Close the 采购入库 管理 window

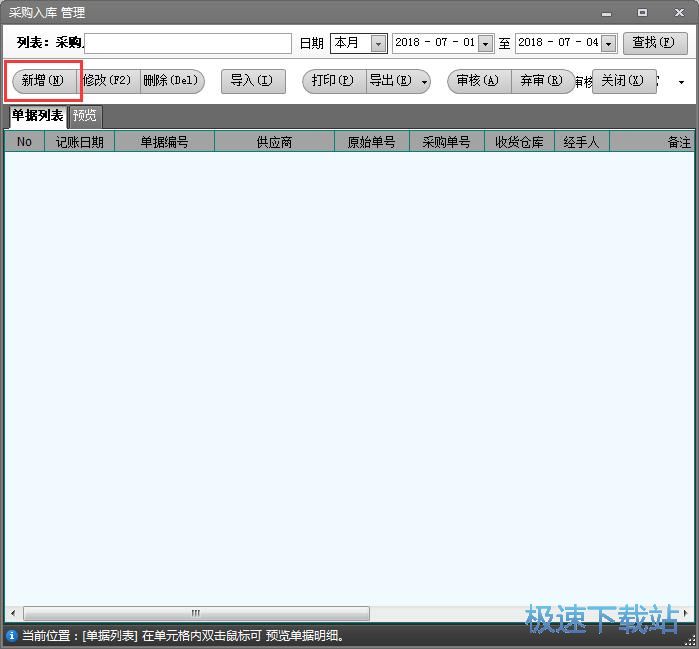coord(679,12)
